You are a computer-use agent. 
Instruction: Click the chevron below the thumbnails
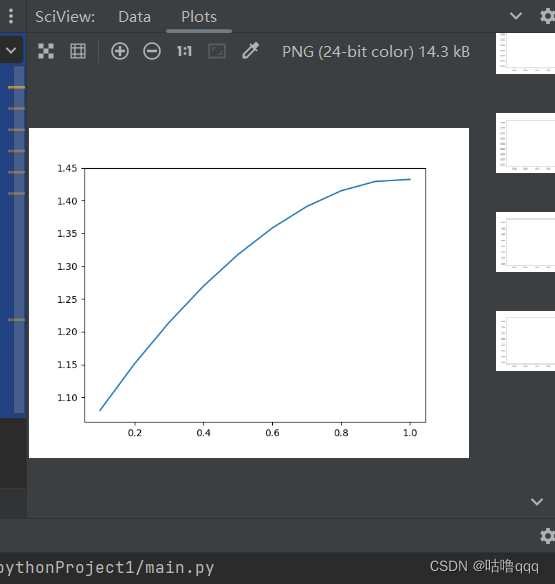537,501
